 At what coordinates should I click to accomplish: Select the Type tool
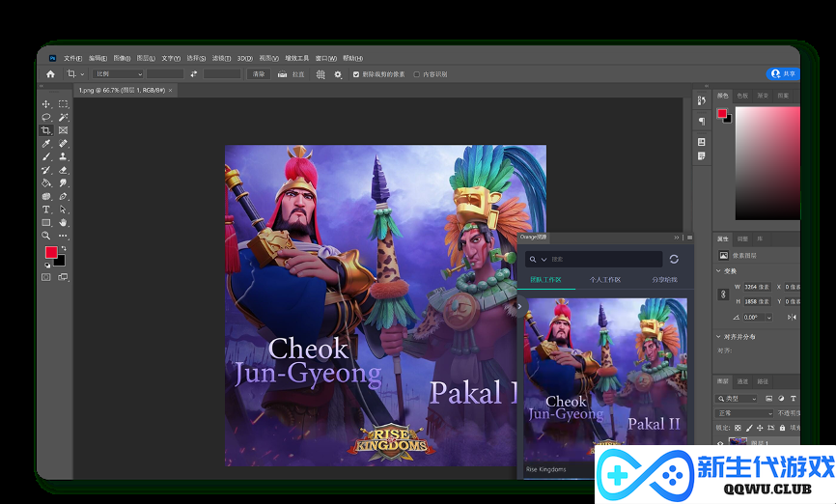pos(46,210)
